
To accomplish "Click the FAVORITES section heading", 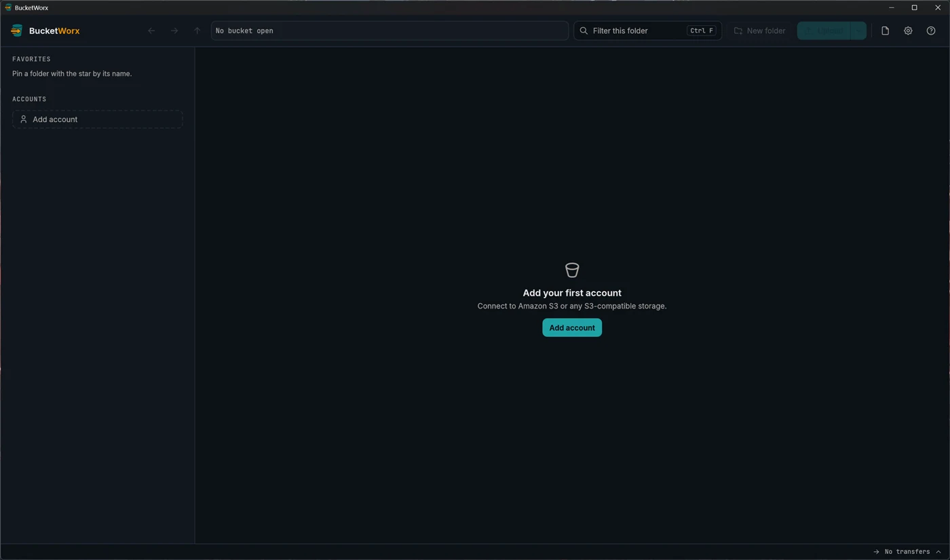I will tap(31, 59).
